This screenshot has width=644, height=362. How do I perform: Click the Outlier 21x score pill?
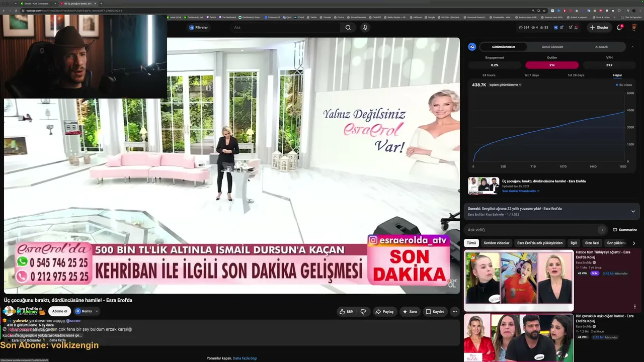(x=552, y=65)
